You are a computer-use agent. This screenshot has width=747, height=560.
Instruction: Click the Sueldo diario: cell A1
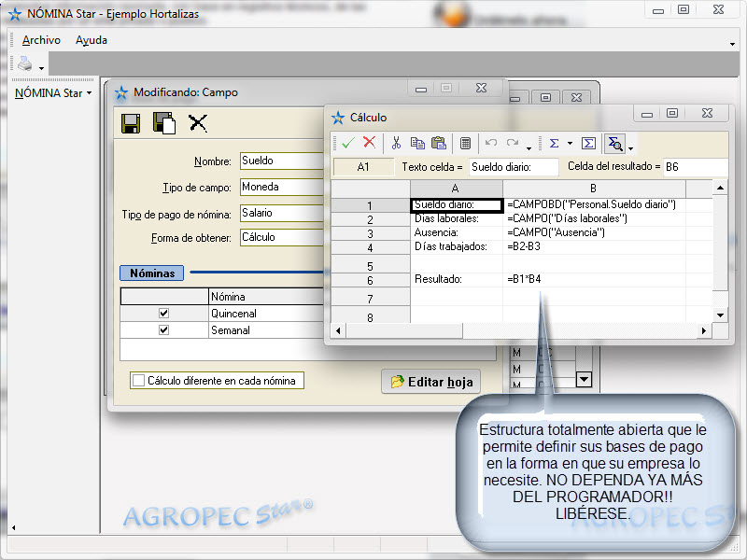[456, 204]
